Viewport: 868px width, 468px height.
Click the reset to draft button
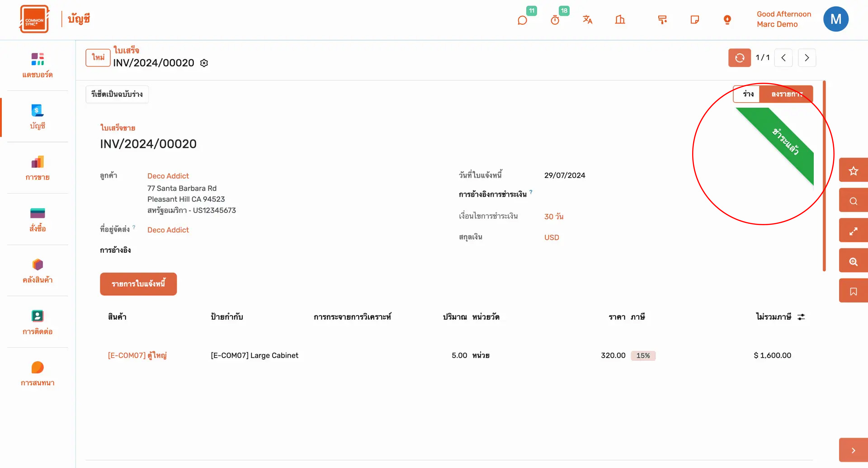click(x=117, y=94)
